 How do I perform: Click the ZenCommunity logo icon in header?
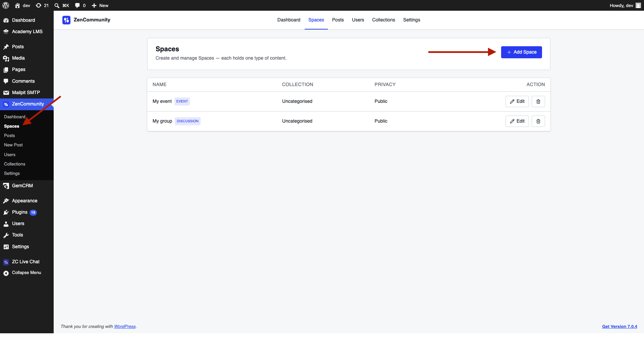(x=66, y=20)
